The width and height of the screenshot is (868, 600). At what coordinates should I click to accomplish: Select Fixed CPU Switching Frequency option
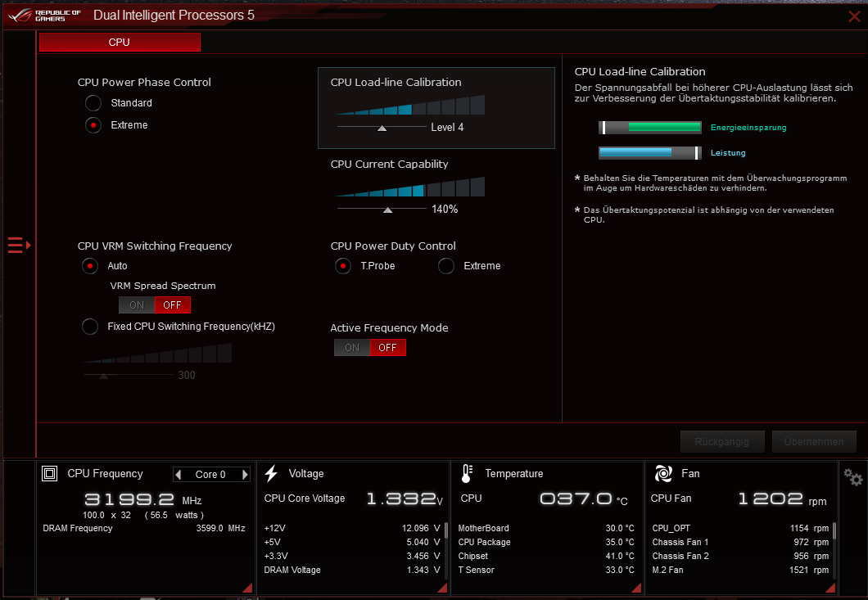[x=90, y=327]
